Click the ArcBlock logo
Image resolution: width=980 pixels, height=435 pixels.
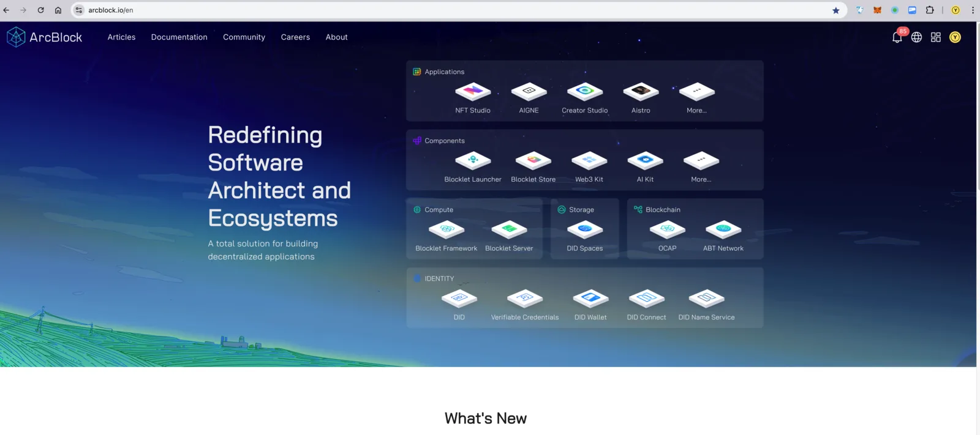44,37
